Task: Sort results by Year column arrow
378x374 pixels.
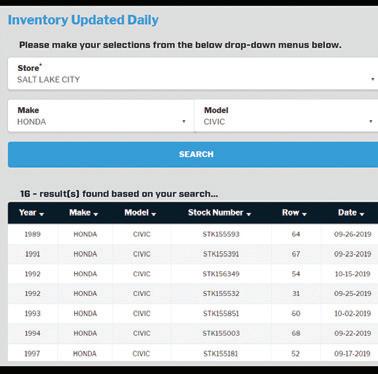Action: [x=42, y=214]
